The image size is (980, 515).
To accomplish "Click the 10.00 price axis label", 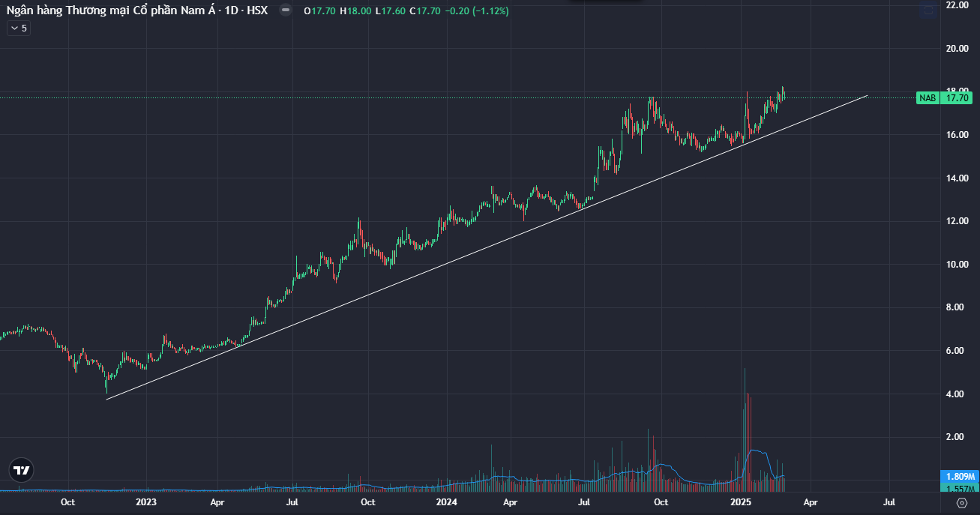I will (x=958, y=265).
